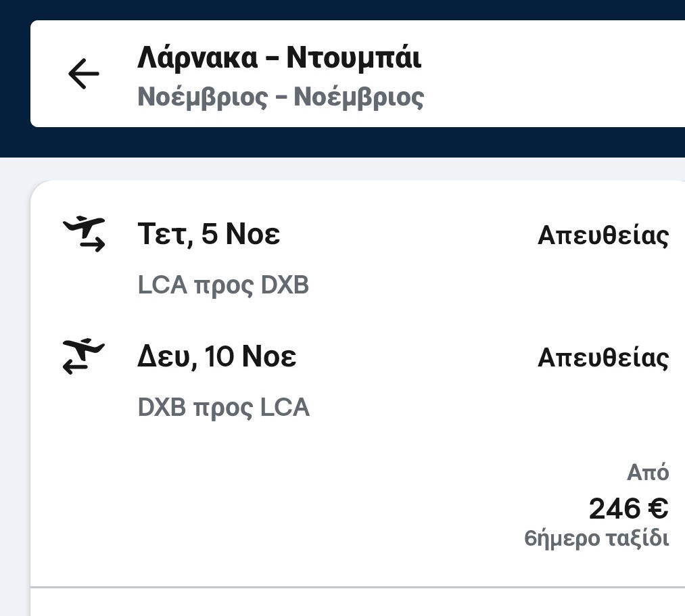Click the DXB προς LCA route text
Image resolution: width=685 pixels, height=616 pixels.
223,408
